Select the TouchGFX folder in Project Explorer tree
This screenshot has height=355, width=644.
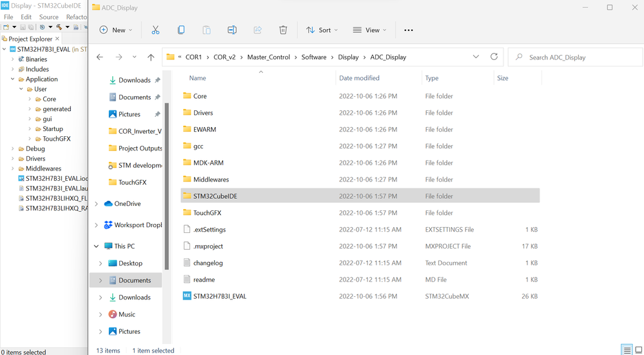pos(53,139)
